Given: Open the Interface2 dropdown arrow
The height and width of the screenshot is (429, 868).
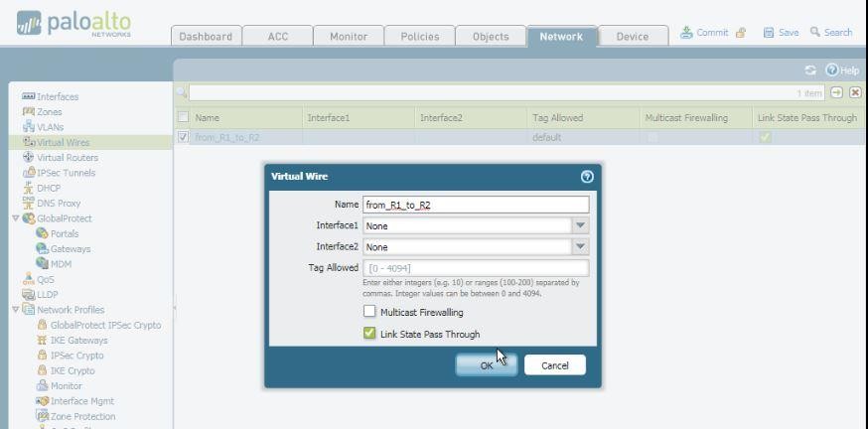Looking at the screenshot, I should pyautogui.click(x=580, y=246).
